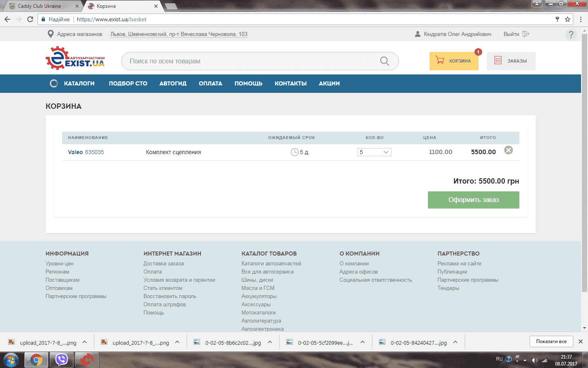588x368 pixels.
Task: Open quantity dropdown for Valeo item
Action: click(374, 152)
